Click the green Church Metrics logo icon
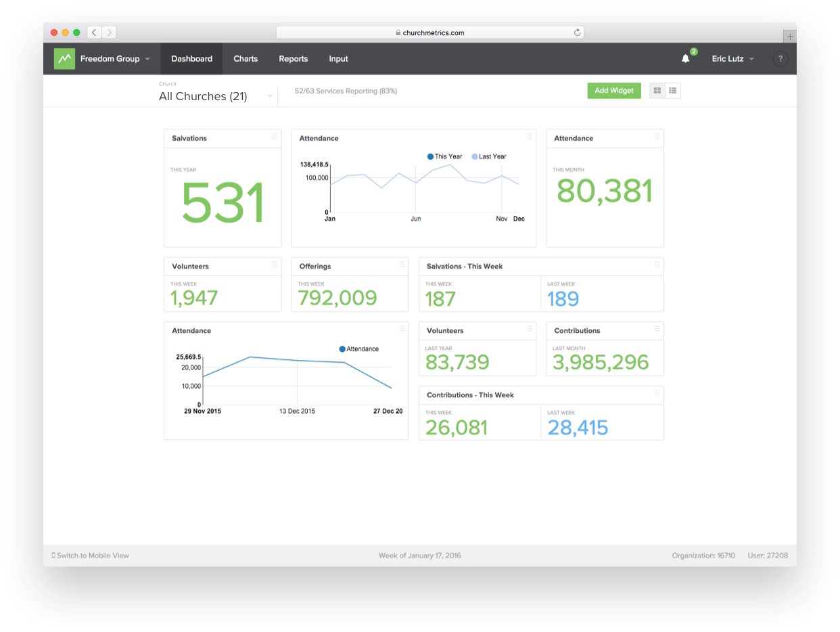 64,59
